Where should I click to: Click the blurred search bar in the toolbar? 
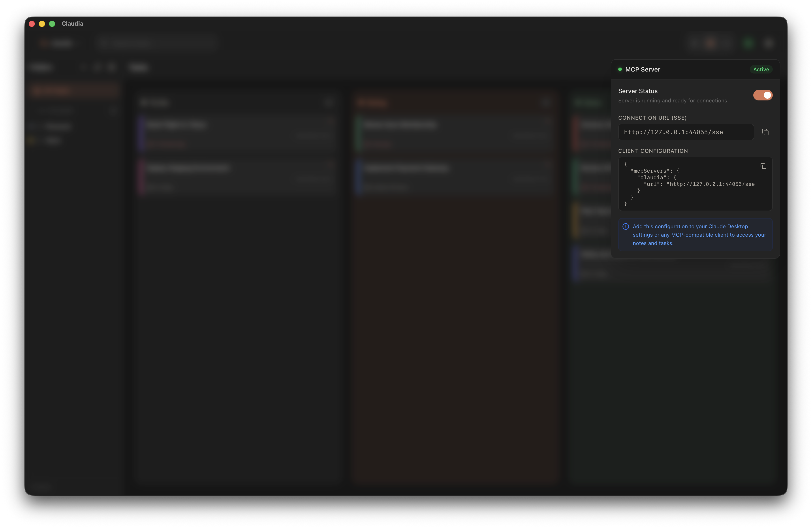[157, 43]
